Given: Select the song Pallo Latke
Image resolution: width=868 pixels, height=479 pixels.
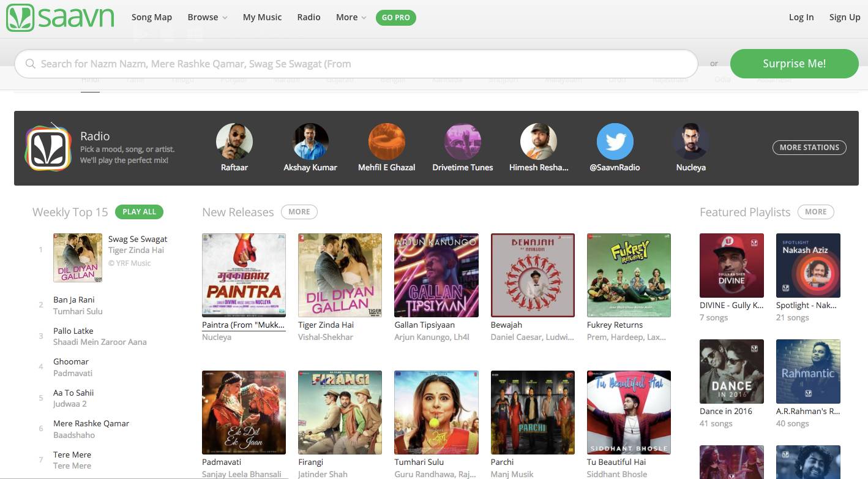Looking at the screenshot, I should coord(73,331).
